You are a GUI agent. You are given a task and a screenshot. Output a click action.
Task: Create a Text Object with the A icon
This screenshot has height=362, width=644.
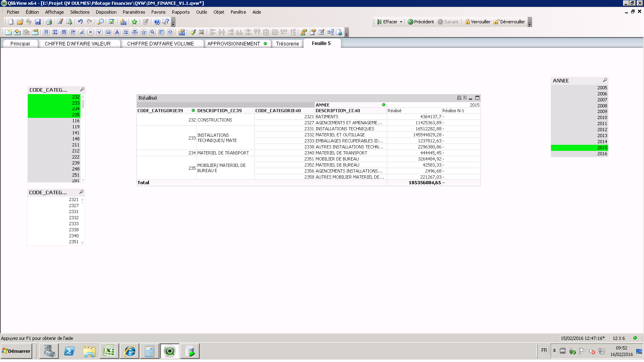[x=117, y=32]
